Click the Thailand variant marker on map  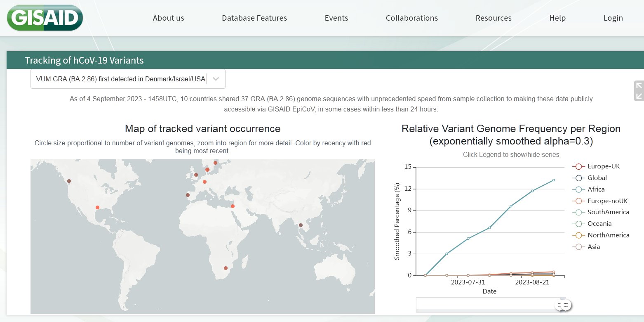point(301,225)
